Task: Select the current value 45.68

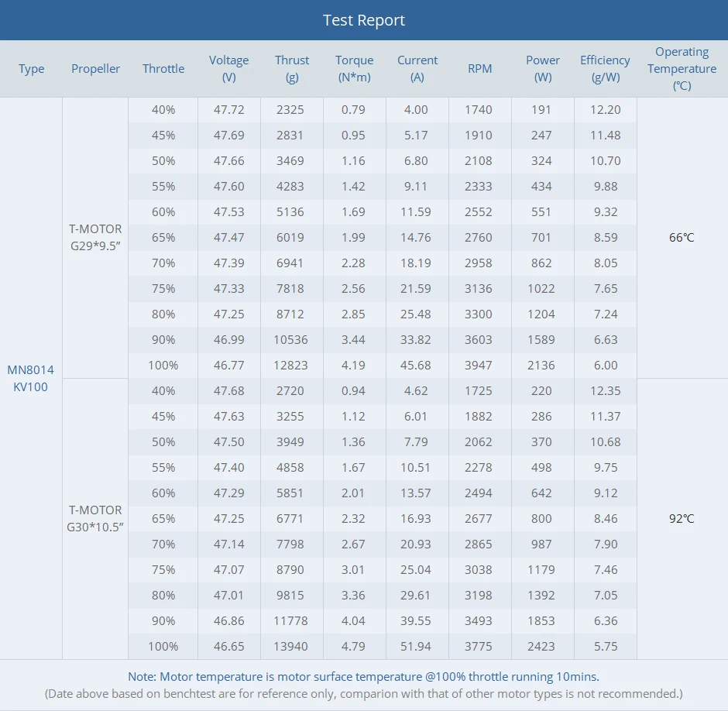Action: (416, 365)
